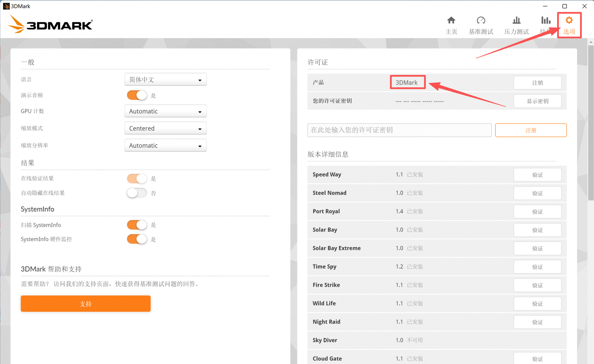Open the Benchmarks gauge icon
Image resolution: width=594 pixels, height=364 pixels.
[x=481, y=21]
